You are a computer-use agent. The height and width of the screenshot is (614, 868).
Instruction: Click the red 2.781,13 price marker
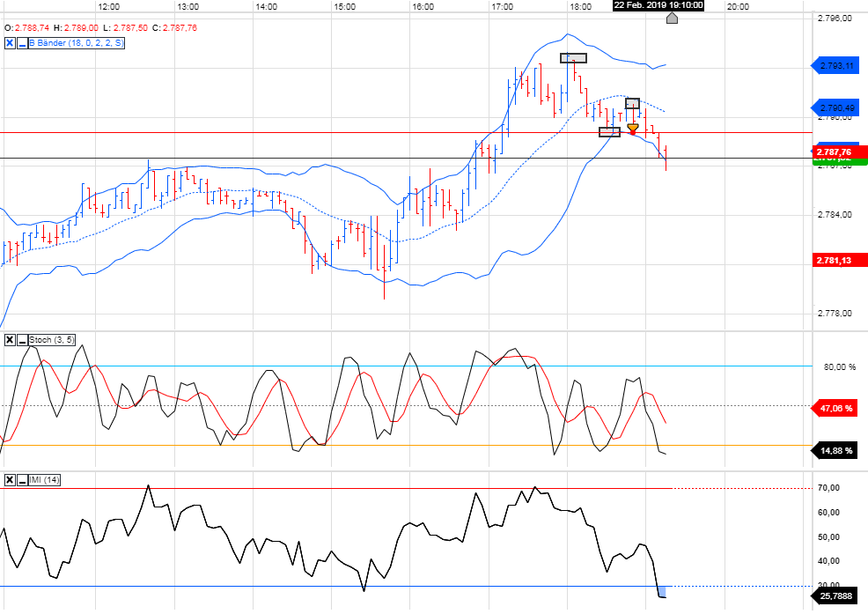click(835, 258)
